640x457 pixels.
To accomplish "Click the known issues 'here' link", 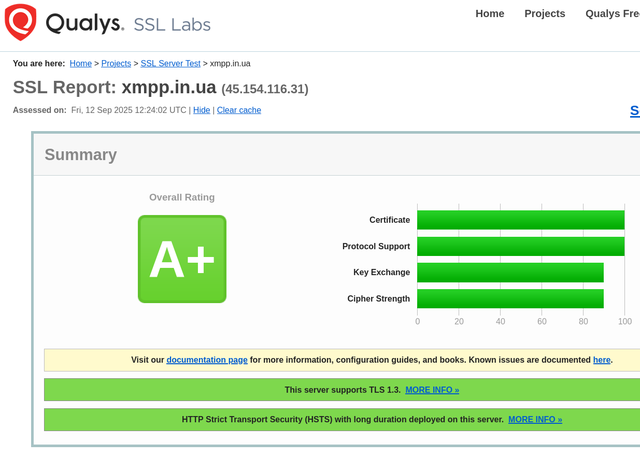I will tap(601, 360).
